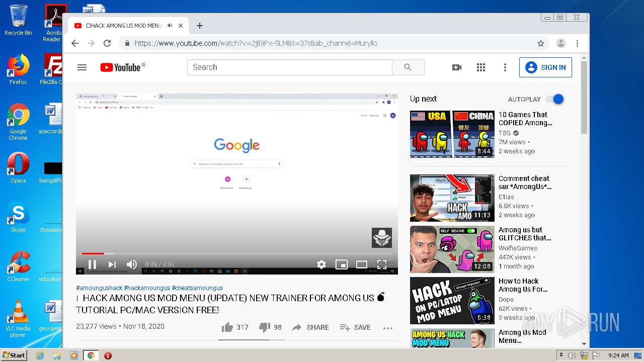Bookmark this page with the star
The image size is (644, 362).
click(x=541, y=43)
